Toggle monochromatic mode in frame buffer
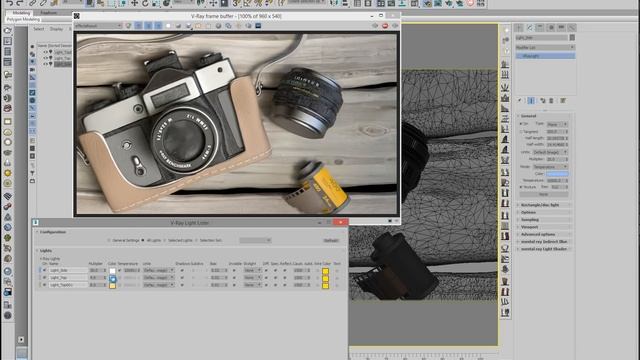 pos(178,26)
